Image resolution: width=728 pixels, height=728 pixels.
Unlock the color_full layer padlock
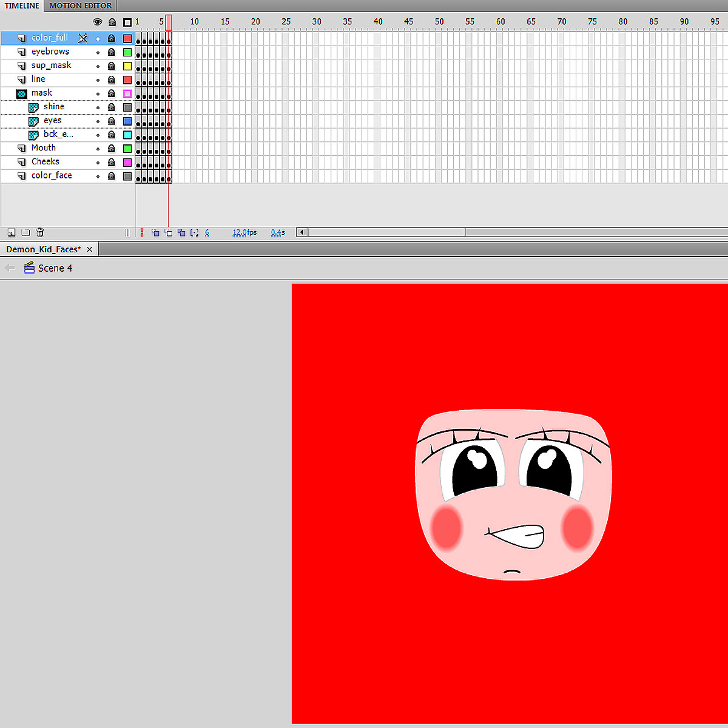[112, 38]
